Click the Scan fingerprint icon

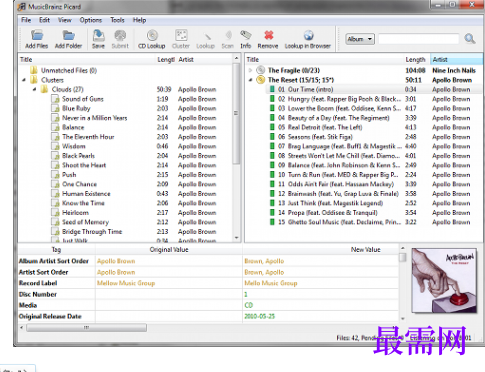point(228,35)
